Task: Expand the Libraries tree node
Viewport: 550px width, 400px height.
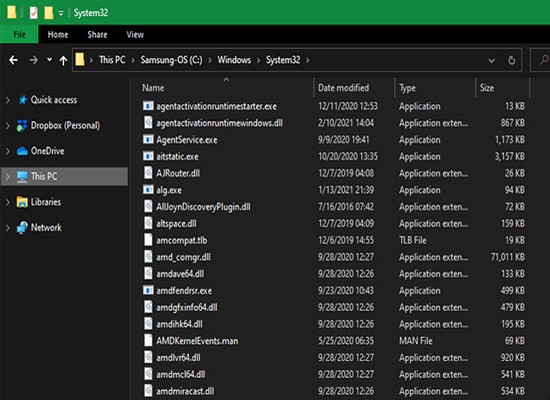Action: coord(8,202)
